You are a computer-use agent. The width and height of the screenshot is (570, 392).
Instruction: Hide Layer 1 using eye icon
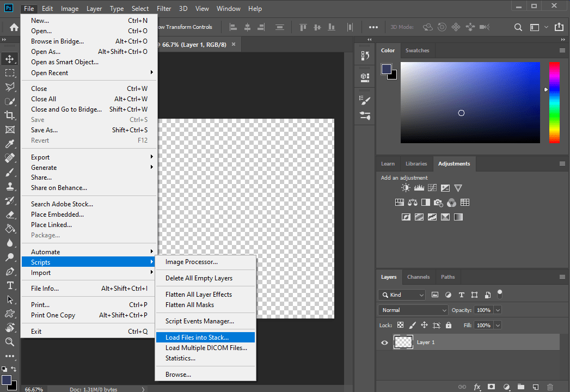385,342
